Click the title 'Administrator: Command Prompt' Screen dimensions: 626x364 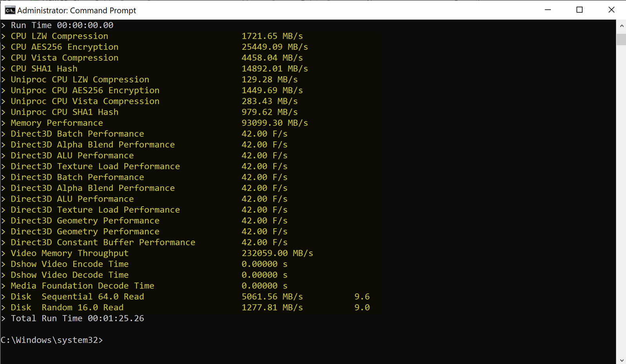(x=77, y=11)
